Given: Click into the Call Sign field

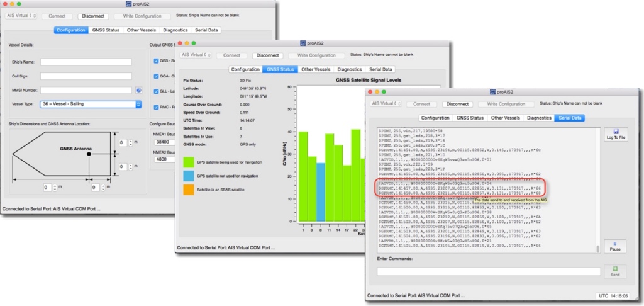Looking at the screenshot, I should [86, 76].
